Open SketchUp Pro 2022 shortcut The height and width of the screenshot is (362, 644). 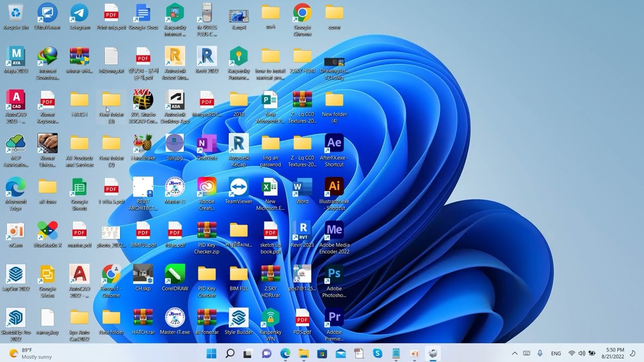click(16, 325)
